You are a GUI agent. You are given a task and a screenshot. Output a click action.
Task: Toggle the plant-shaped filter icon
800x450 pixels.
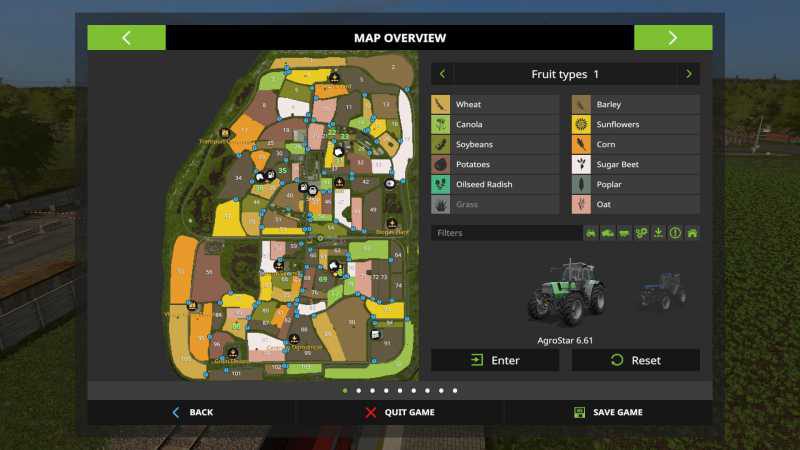641,233
